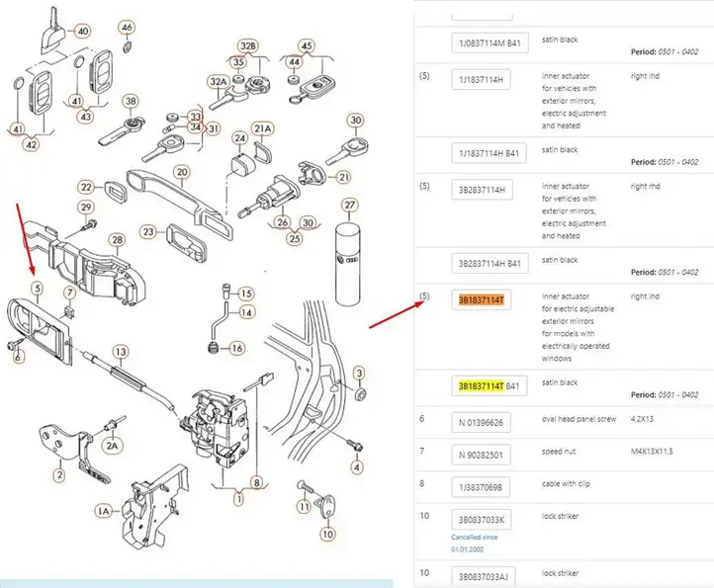Screen dimensions: 714x588
Task: Click 'speed nut' description text
Action: click(x=559, y=451)
